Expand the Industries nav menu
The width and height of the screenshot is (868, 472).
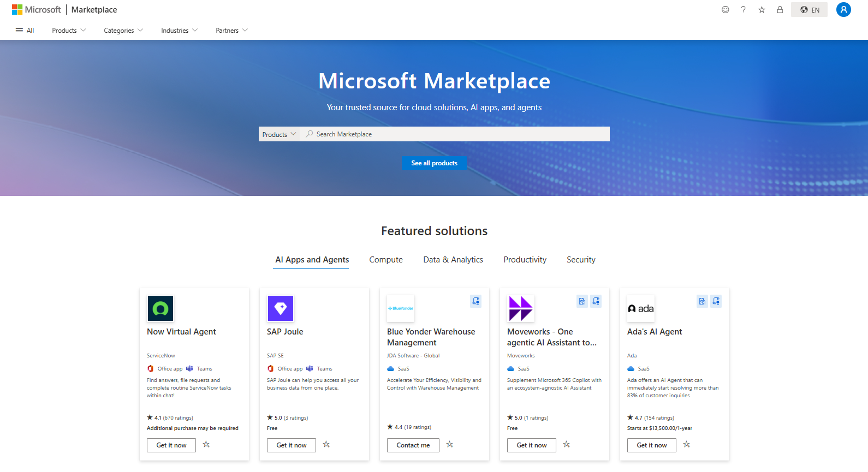[179, 31]
